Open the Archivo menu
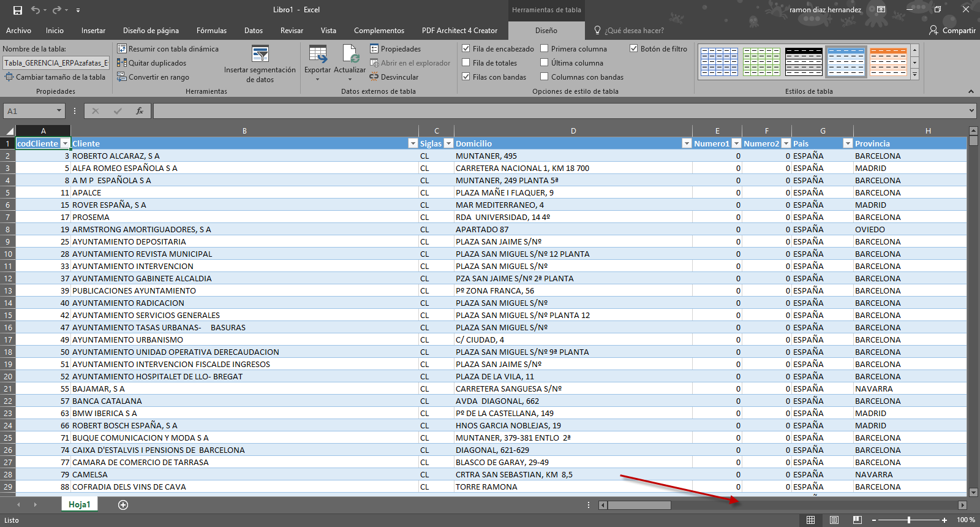Screen dimensions: 980x527 18,31
